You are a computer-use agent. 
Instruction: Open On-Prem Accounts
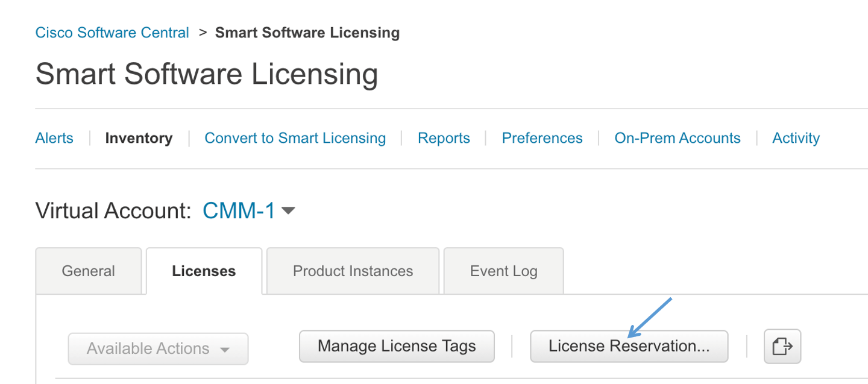[x=678, y=138]
